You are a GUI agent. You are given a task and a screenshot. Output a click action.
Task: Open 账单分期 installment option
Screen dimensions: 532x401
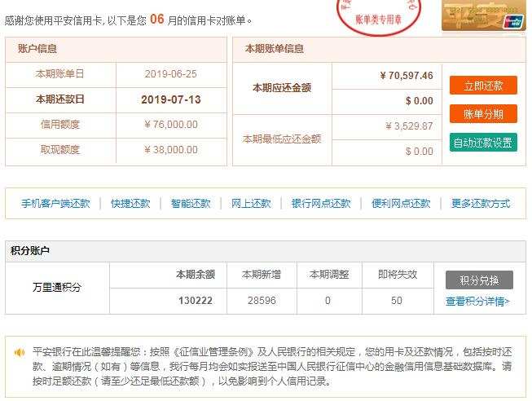483,114
